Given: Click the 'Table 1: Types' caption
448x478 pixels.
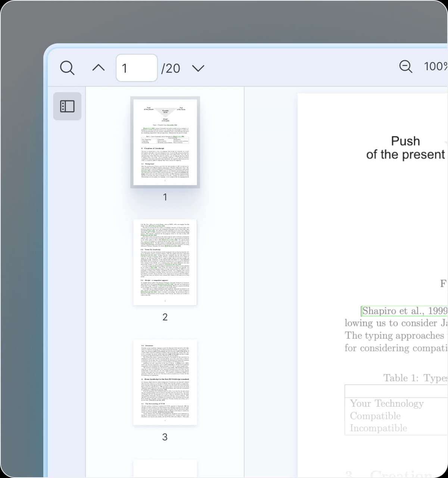Looking at the screenshot, I should [x=416, y=378].
